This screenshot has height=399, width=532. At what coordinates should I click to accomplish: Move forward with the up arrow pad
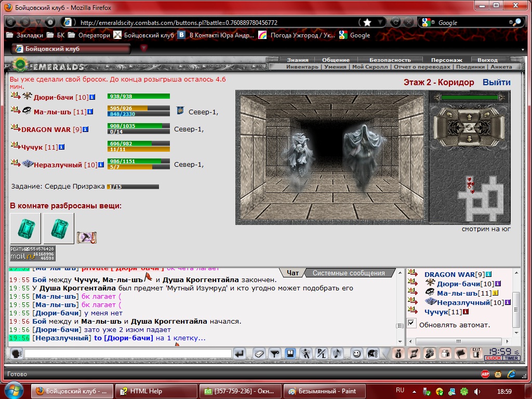(470, 117)
